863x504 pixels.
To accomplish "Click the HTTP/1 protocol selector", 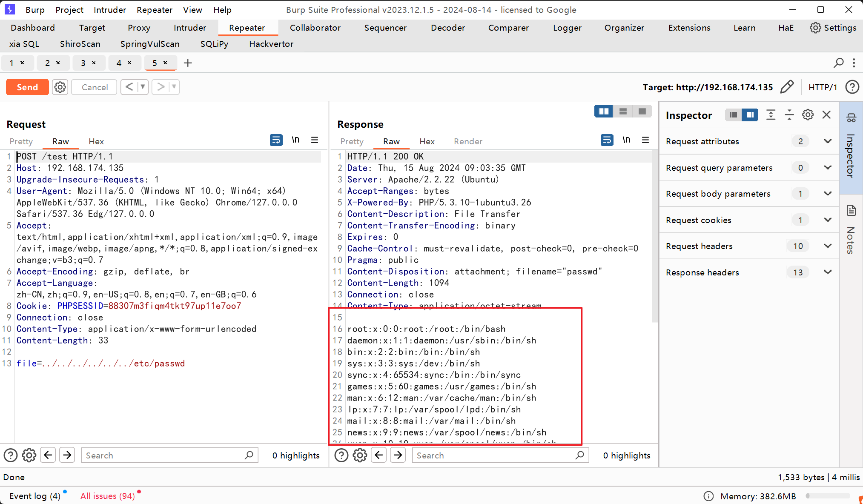I will (823, 87).
